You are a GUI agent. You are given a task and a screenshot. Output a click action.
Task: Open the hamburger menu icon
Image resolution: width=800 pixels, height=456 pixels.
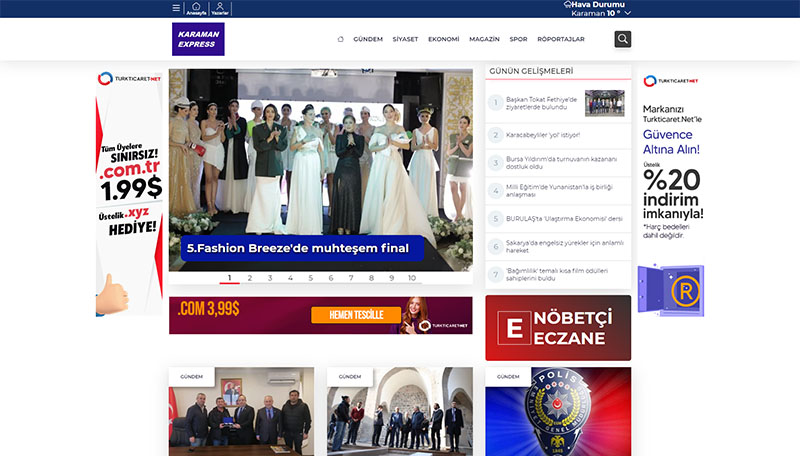coord(176,8)
